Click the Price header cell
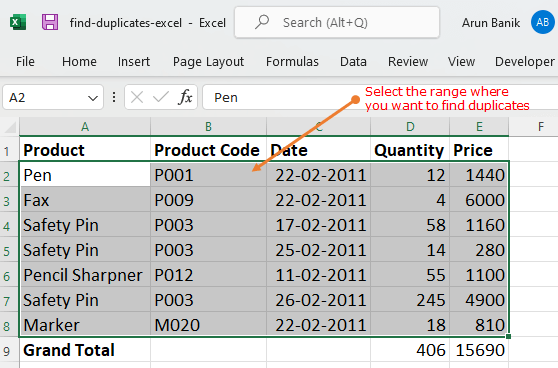The height and width of the screenshot is (368, 558). pyautogui.click(x=479, y=150)
